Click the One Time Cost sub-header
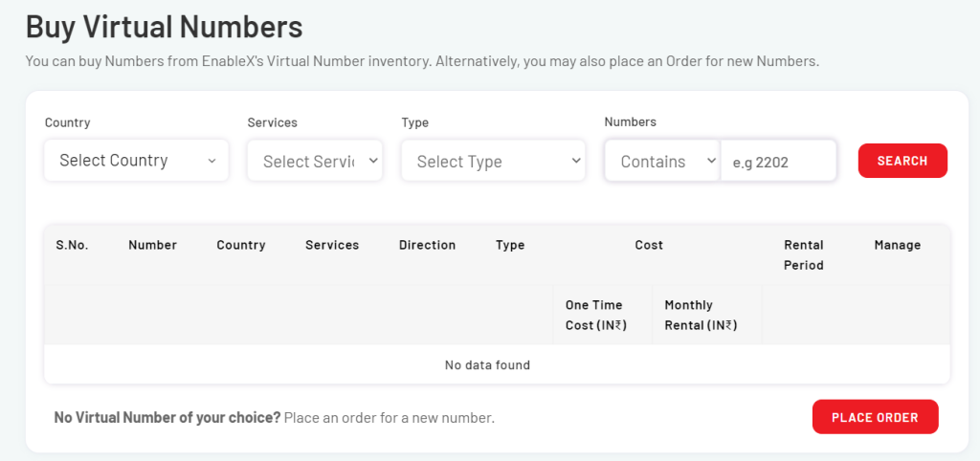 (596, 315)
